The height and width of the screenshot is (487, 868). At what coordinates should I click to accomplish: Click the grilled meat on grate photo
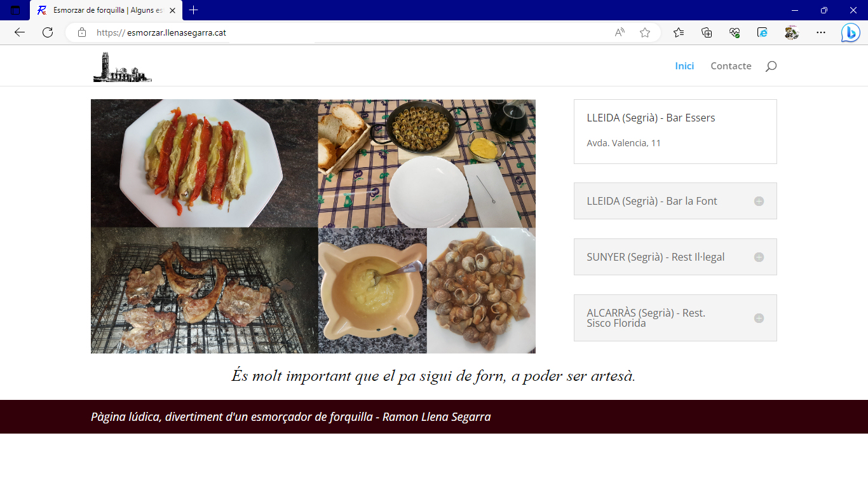[205, 290]
